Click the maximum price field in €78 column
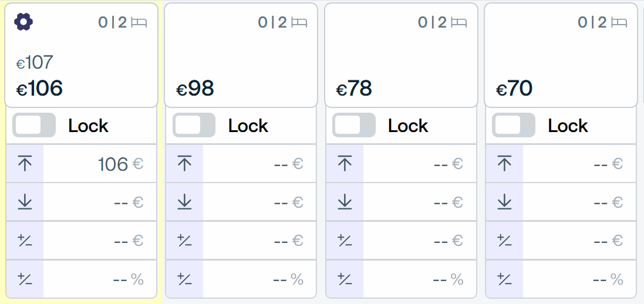This screenshot has height=304, width=644. 419,164
